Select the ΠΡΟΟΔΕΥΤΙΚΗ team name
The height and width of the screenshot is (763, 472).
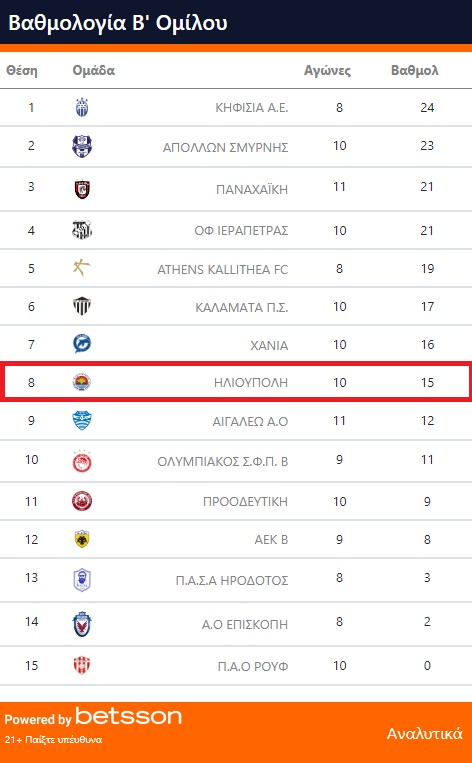coord(246,502)
